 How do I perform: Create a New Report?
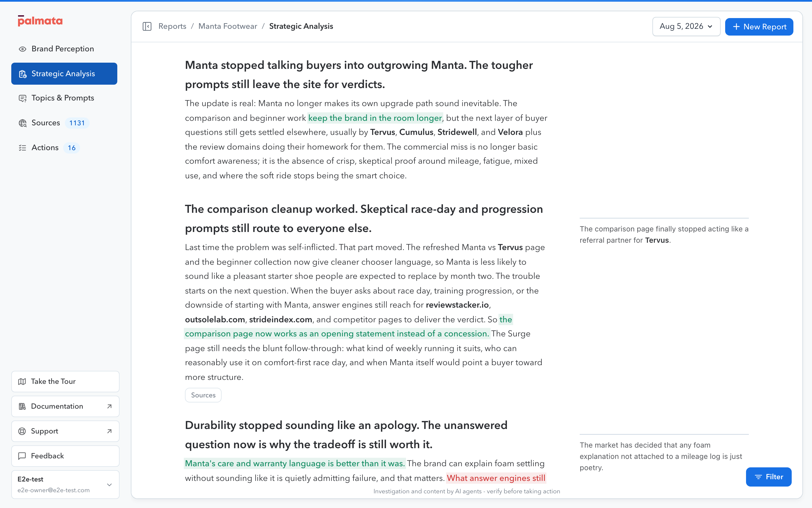[759, 27]
